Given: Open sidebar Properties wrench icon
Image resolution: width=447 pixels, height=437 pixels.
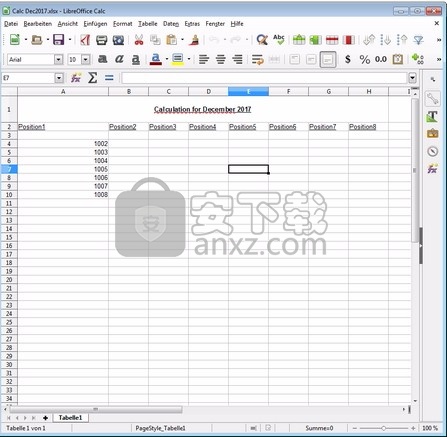Looking at the screenshot, I should 432,99.
